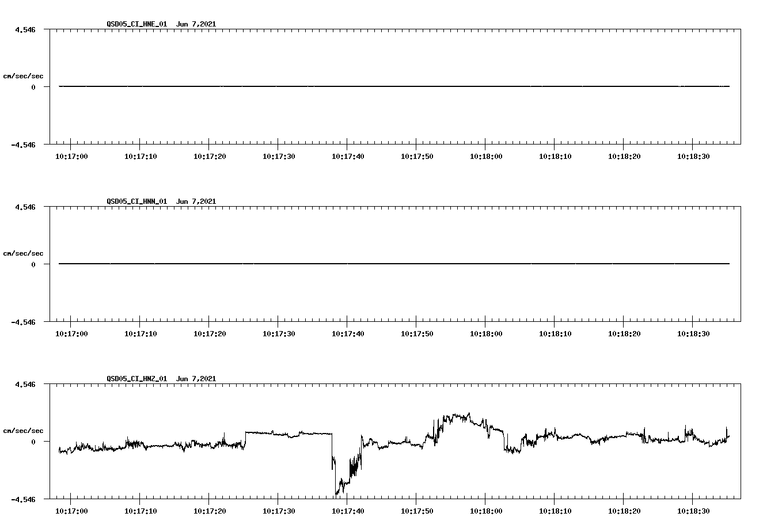This screenshot has height=532, width=782.
Task: Click the 10:18:30 time label under HNZ plot
Action: point(693,511)
